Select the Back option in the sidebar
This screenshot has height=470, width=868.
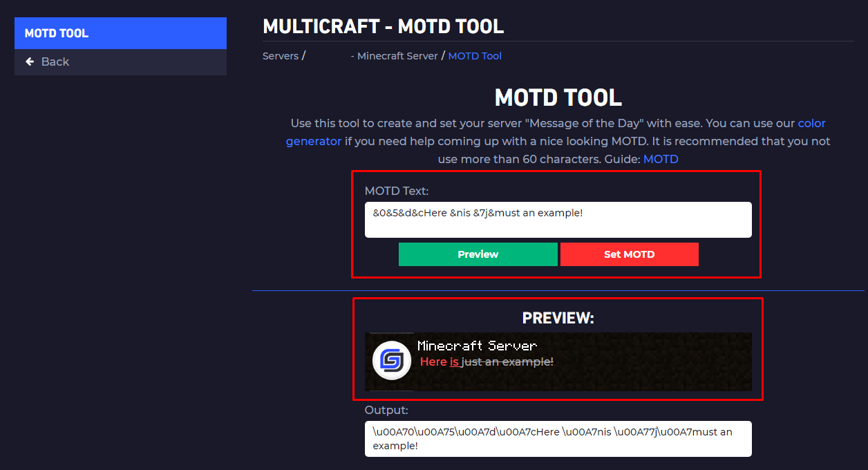55,62
